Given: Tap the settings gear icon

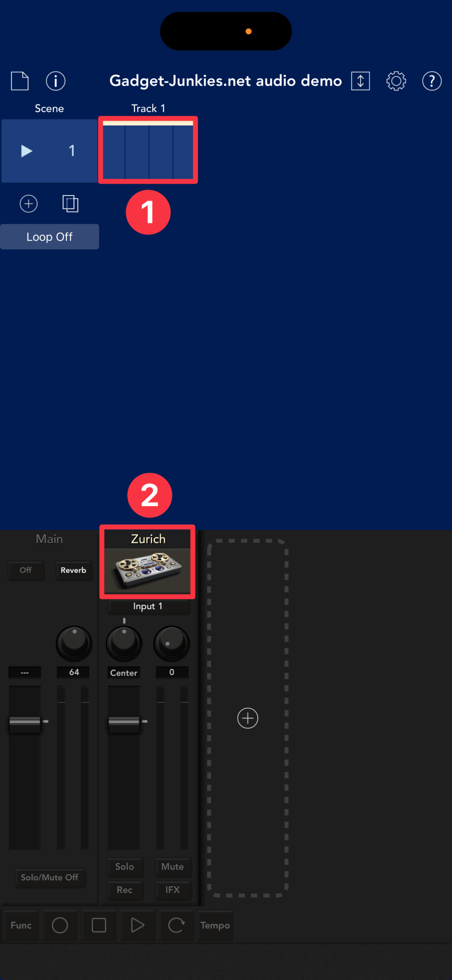Looking at the screenshot, I should (x=396, y=81).
